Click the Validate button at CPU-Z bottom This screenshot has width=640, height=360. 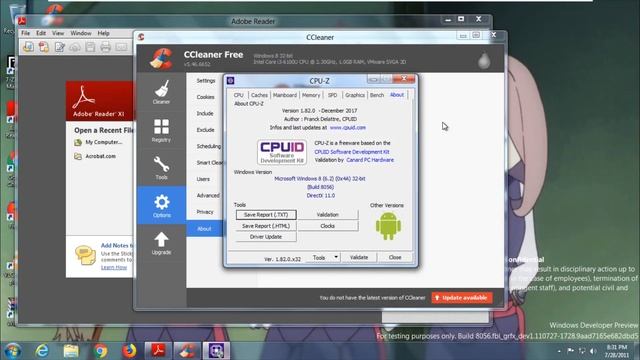[x=359, y=257]
